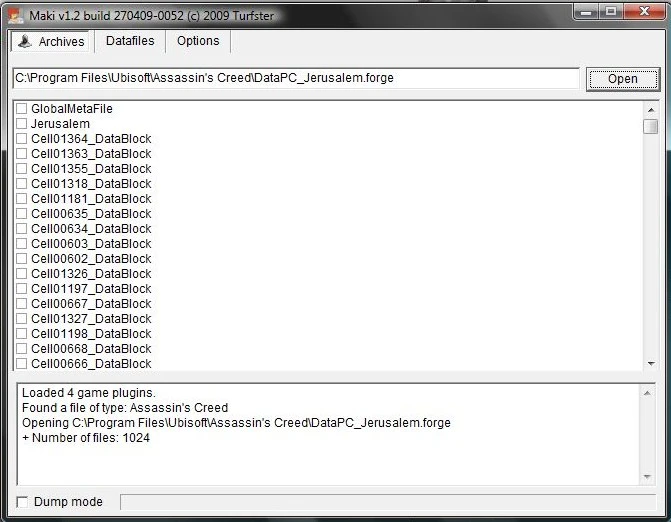Maximize the Maki window
This screenshot has height=522, width=671.
coord(611,12)
